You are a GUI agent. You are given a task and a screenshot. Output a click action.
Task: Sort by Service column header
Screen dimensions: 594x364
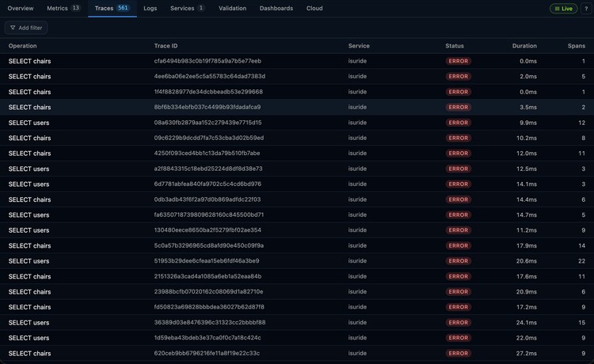click(359, 46)
